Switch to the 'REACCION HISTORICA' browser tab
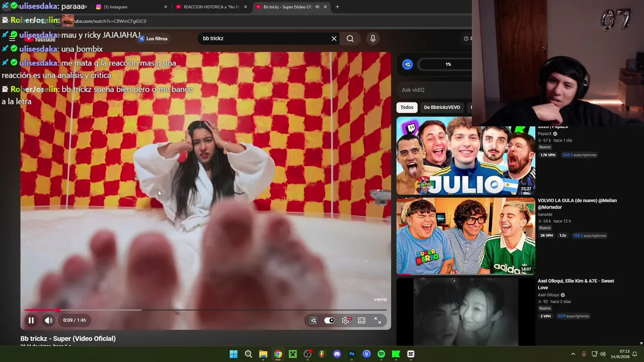The width and height of the screenshot is (644, 362). (211, 7)
